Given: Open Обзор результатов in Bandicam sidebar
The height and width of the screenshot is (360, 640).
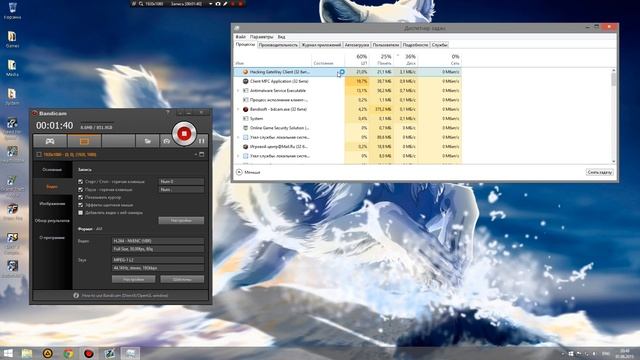Looking at the screenshot, I should [x=52, y=220].
